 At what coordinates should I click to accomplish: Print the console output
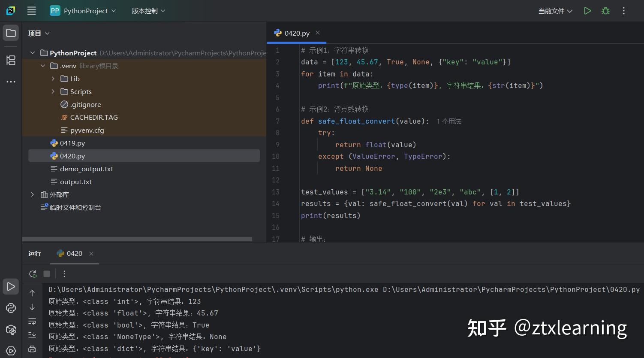(32, 349)
